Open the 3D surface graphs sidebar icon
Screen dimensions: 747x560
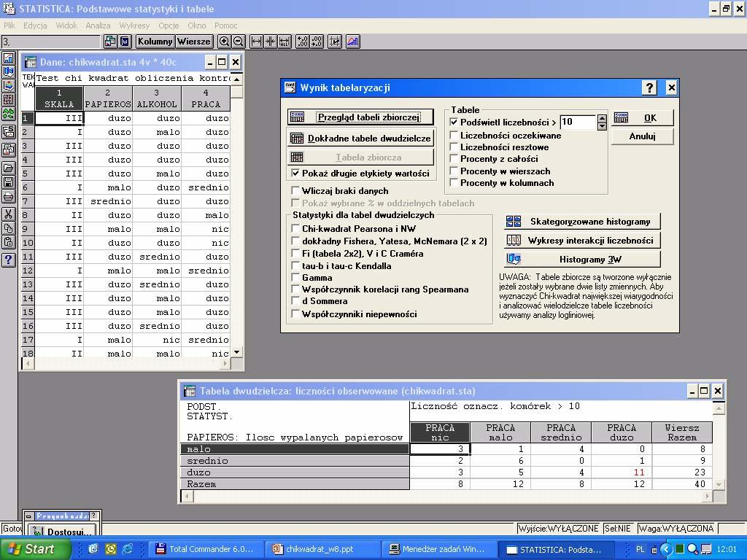tap(9, 86)
